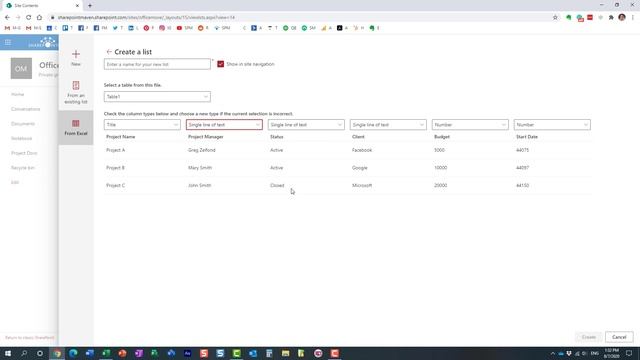Select the From Excel option
This screenshot has width=640, height=360.
[x=76, y=128]
